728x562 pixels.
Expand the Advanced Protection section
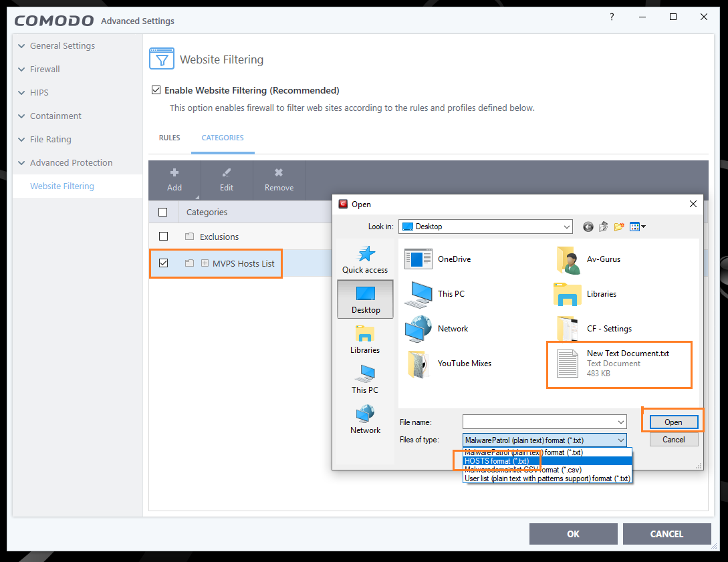click(x=21, y=163)
